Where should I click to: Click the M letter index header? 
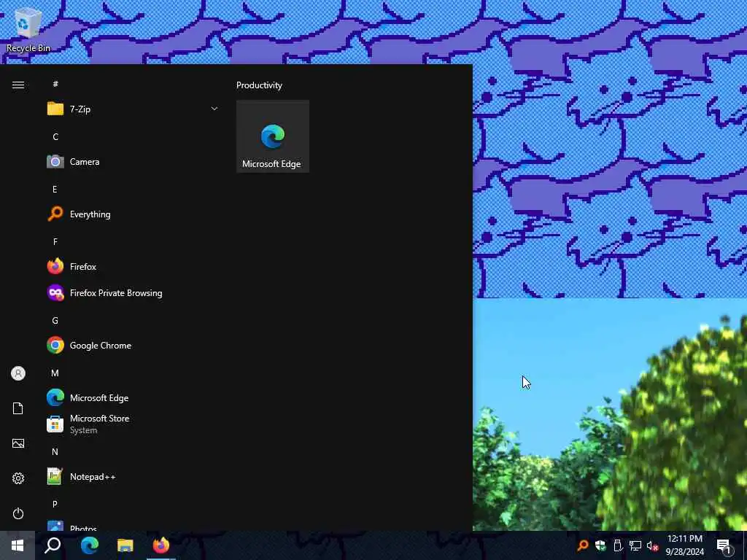(x=55, y=373)
